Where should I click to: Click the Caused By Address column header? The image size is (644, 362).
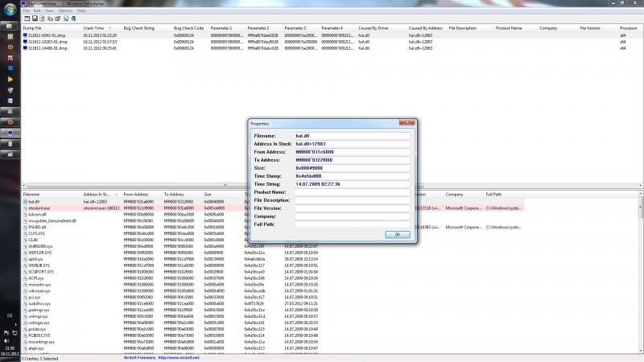(x=426, y=28)
